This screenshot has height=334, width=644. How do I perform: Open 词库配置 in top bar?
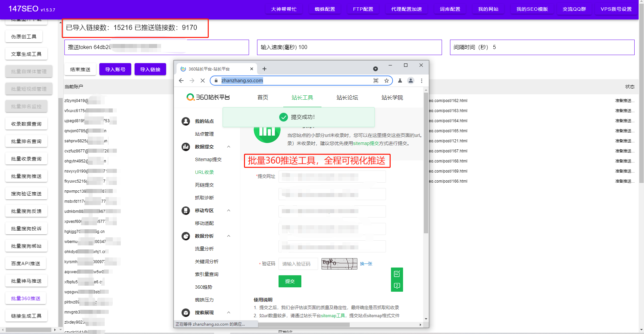[x=450, y=9]
